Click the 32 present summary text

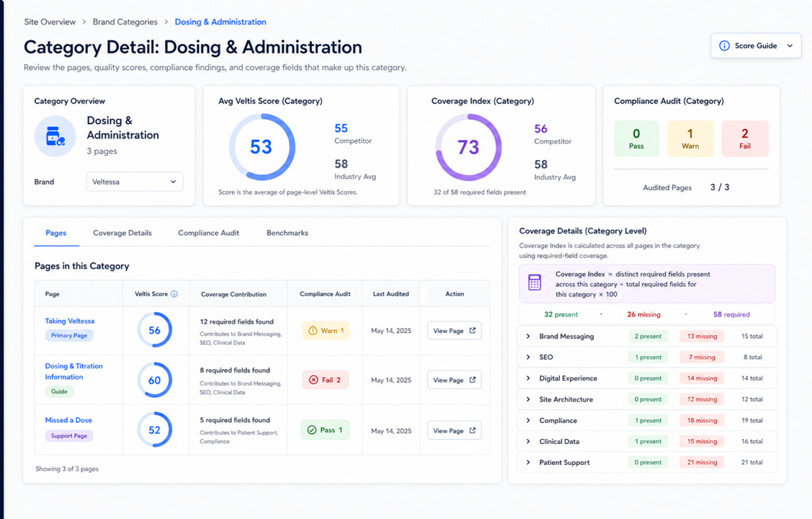(561, 314)
